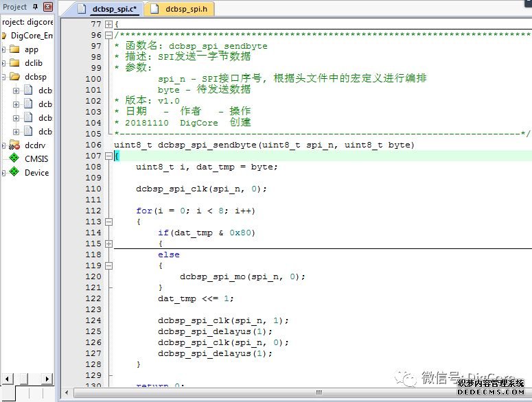The image size is (532, 402).
Task: Expand the folded code block at line 77
Action: pyautogui.click(x=108, y=24)
